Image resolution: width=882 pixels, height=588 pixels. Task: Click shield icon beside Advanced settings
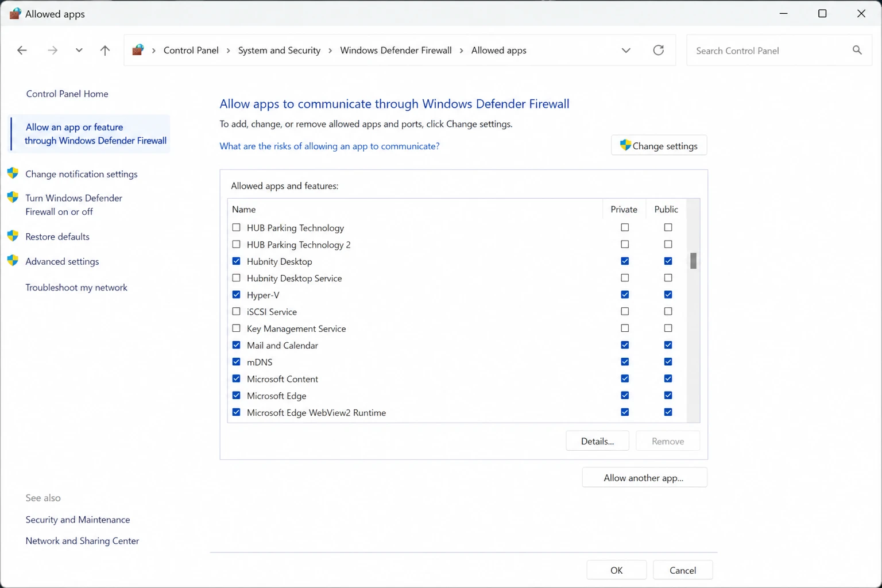click(13, 261)
